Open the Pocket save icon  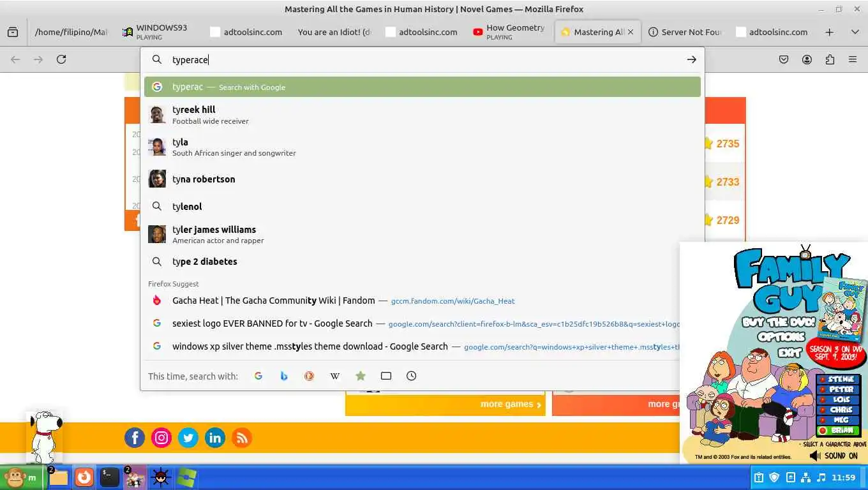784,59
